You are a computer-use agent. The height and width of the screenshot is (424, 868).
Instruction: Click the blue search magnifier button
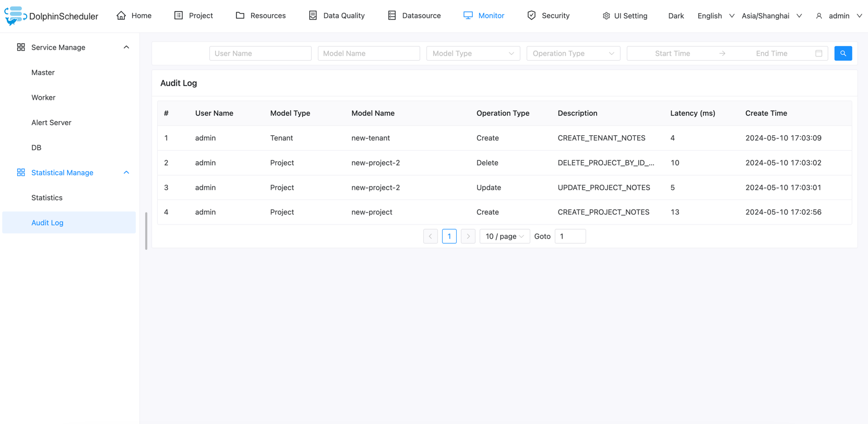point(843,53)
